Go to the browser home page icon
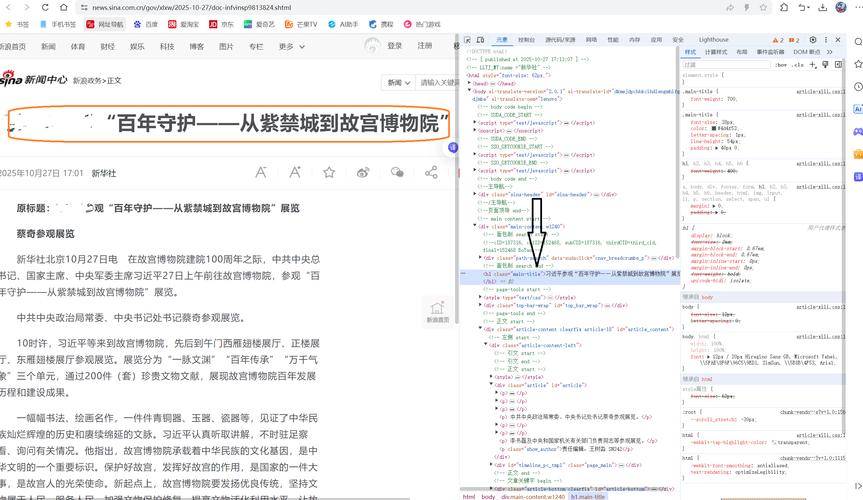This screenshot has width=863, height=500. coord(63,7)
